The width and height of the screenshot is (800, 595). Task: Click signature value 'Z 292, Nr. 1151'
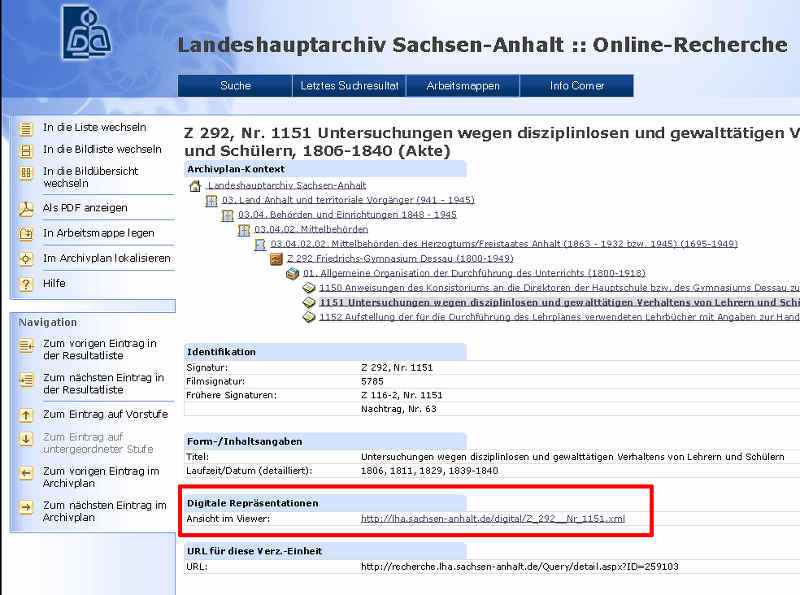pos(397,368)
